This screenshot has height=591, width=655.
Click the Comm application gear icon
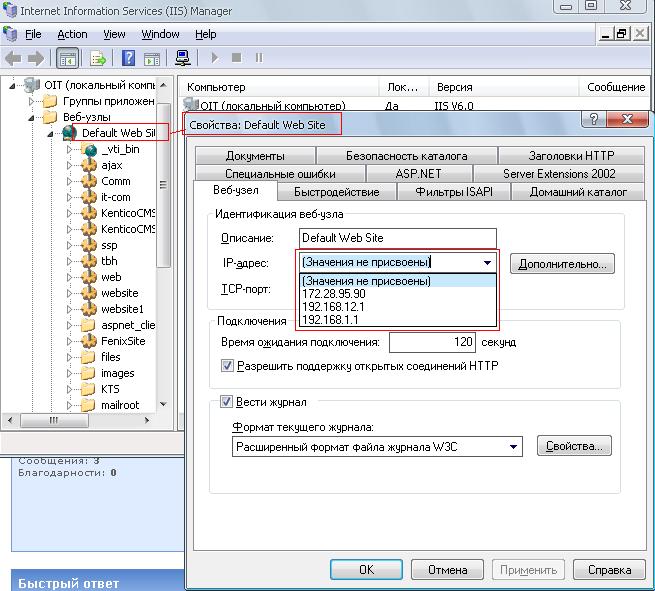(89, 181)
